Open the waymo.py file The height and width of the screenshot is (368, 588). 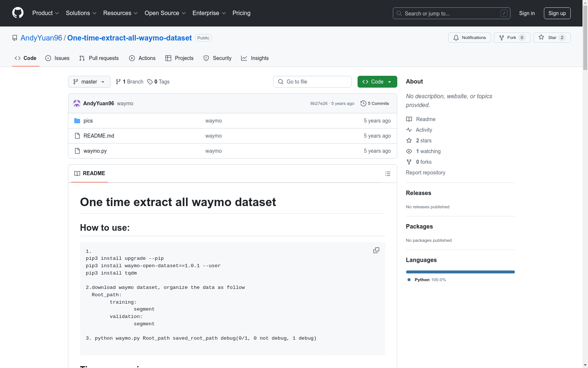tap(95, 151)
